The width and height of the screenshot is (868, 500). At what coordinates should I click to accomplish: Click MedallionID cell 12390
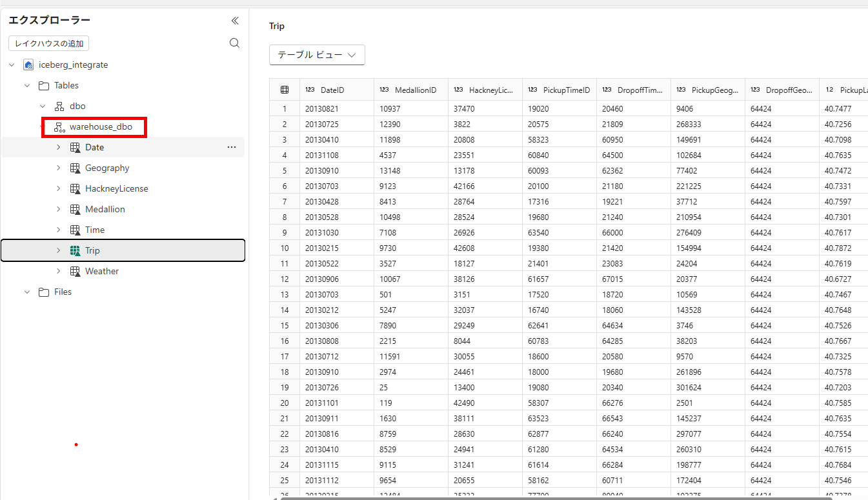coord(411,124)
